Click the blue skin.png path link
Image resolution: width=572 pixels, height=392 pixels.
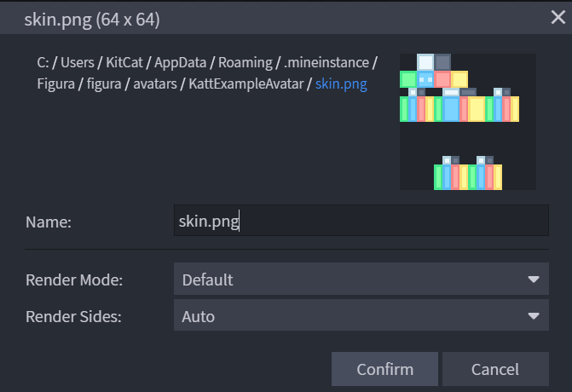tap(341, 85)
